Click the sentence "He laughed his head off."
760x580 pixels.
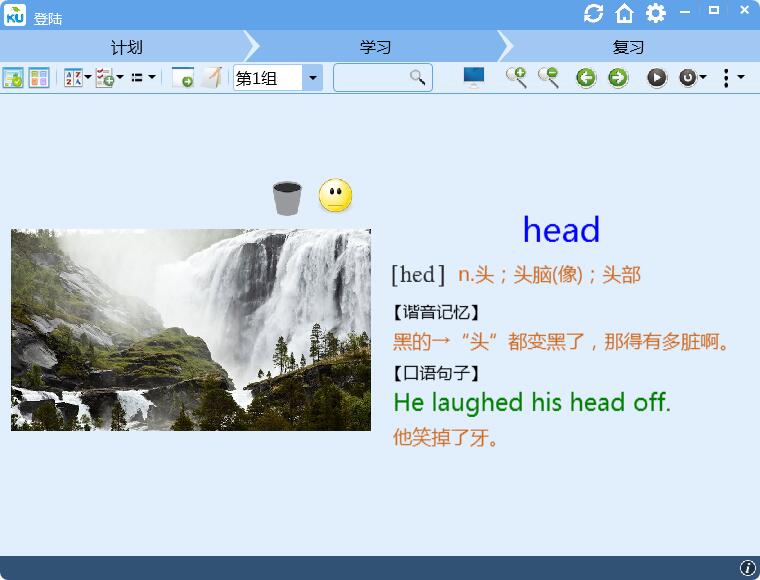coord(532,403)
